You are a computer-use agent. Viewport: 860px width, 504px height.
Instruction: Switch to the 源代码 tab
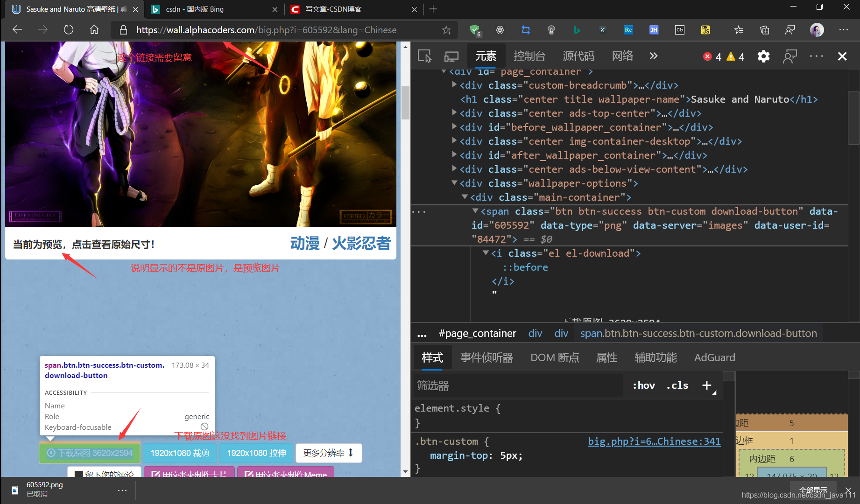(578, 56)
